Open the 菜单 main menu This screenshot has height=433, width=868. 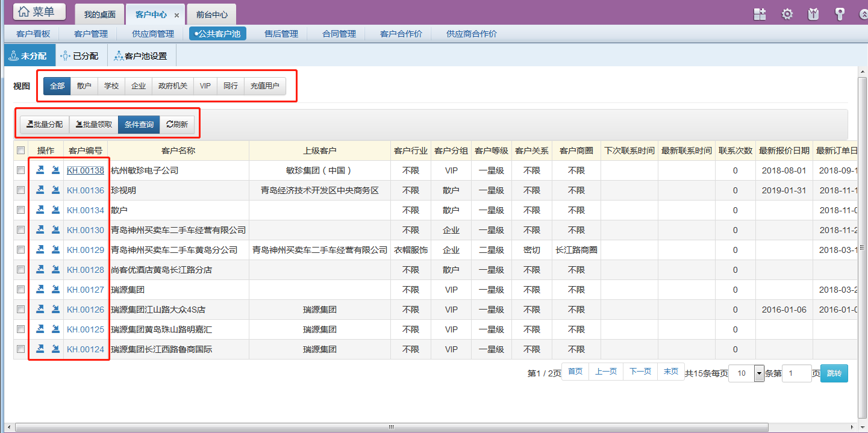pos(39,11)
